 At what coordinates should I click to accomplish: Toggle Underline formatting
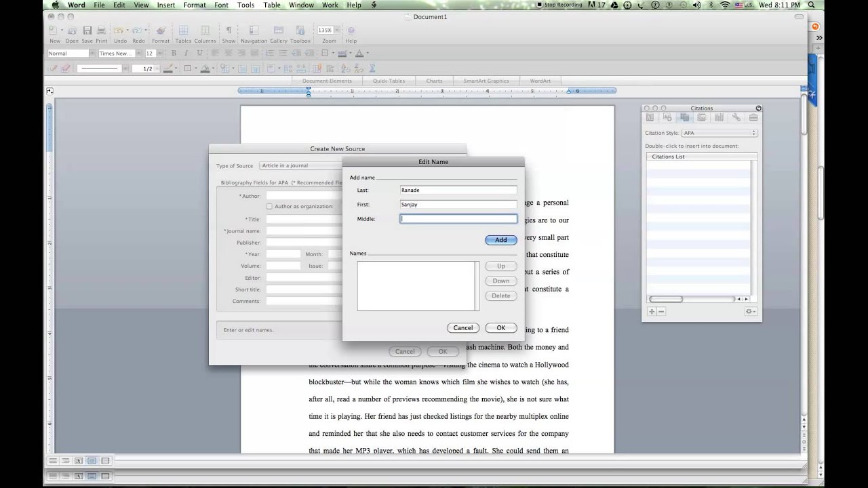pos(199,53)
